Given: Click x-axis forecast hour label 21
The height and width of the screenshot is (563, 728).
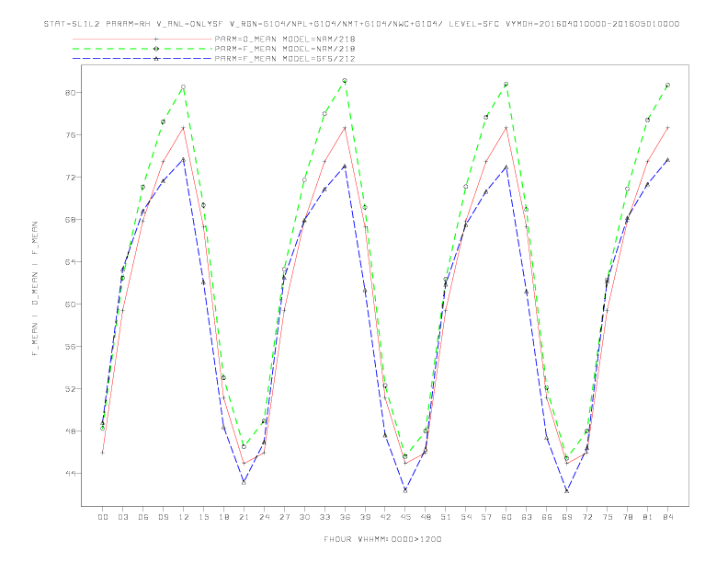Looking at the screenshot, I should [x=245, y=517].
